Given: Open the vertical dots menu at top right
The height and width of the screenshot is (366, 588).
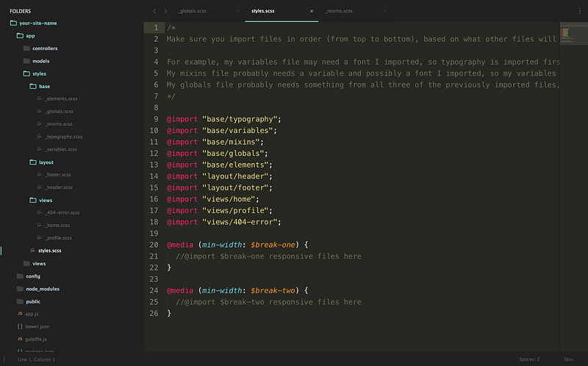Looking at the screenshot, I should 580,11.
